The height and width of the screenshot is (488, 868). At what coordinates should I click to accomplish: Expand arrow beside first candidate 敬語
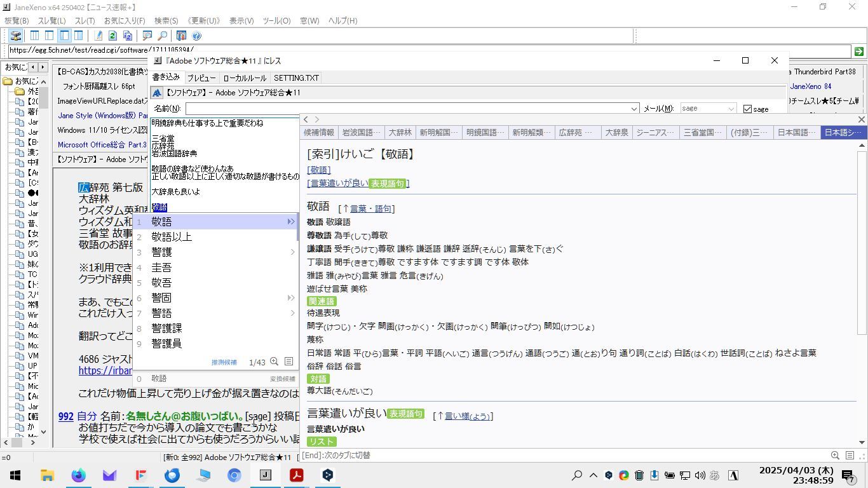click(x=291, y=222)
